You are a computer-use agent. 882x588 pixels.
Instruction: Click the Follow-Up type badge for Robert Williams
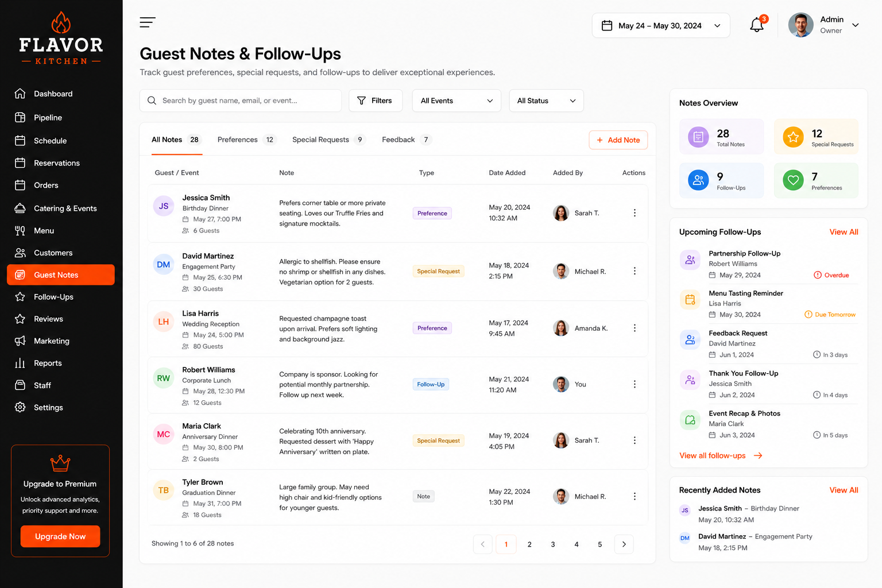(431, 384)
